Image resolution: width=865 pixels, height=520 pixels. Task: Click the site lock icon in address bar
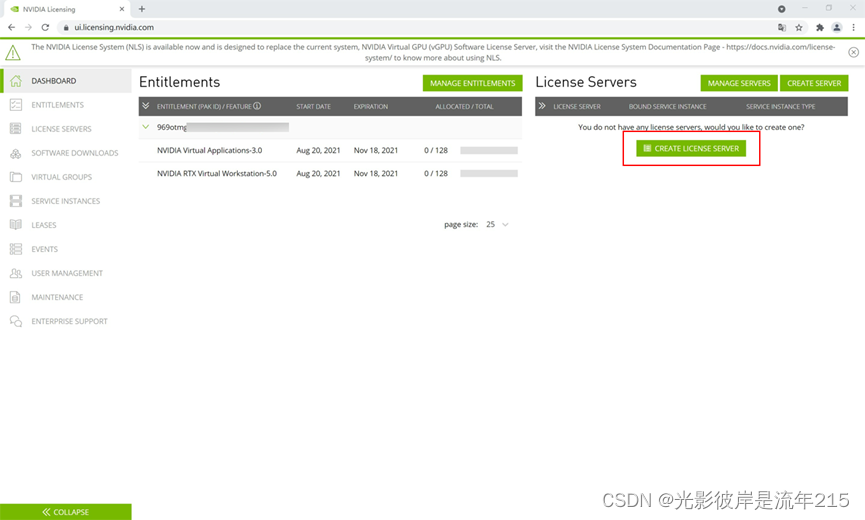click(66, 28)
